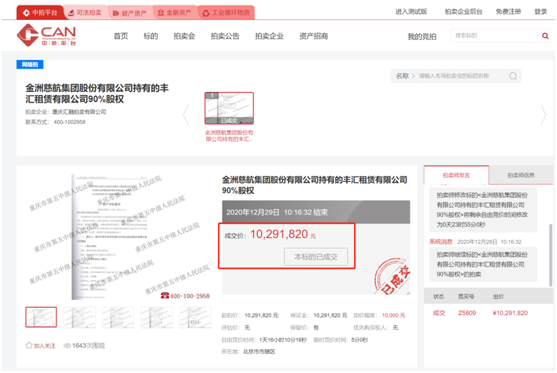Viewport: 557px width, 373px height.
Task: Select the second document thumbnail below preview
Action: click(x=80, y=317)
